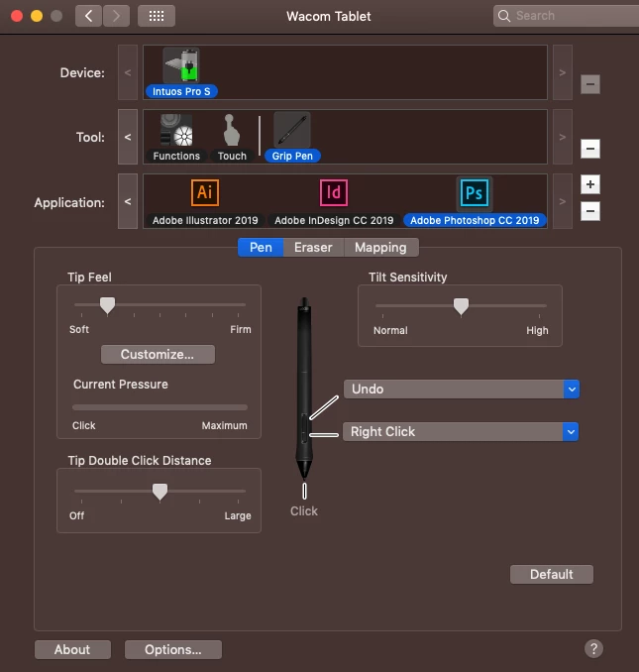This screenshot has width=639, height=672.
Task: Click the forward navigation arrow
Action: tap(116, 16)
